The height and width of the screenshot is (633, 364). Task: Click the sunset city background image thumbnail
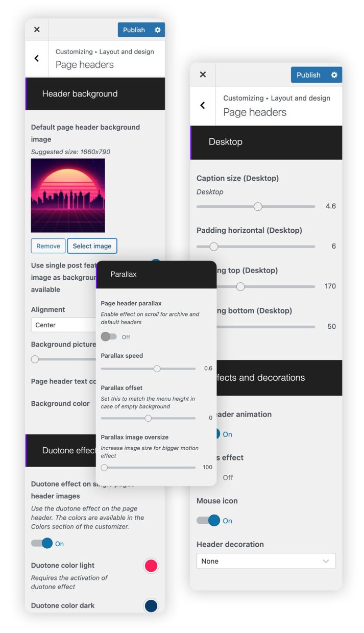coord(68,196)
